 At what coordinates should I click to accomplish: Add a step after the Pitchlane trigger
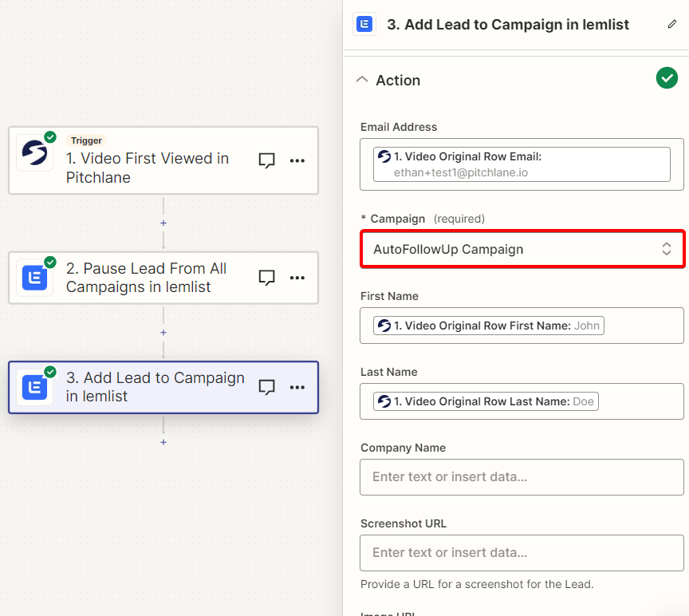[x=163, y=223]
